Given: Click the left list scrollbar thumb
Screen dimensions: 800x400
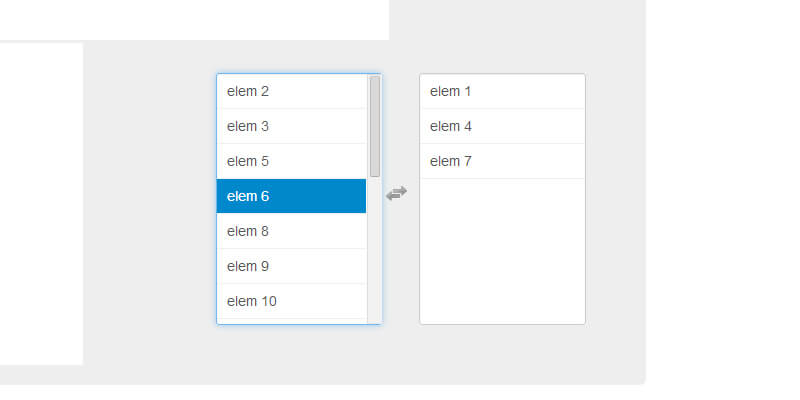Looking at the screenshot, I should pos(375,126).
